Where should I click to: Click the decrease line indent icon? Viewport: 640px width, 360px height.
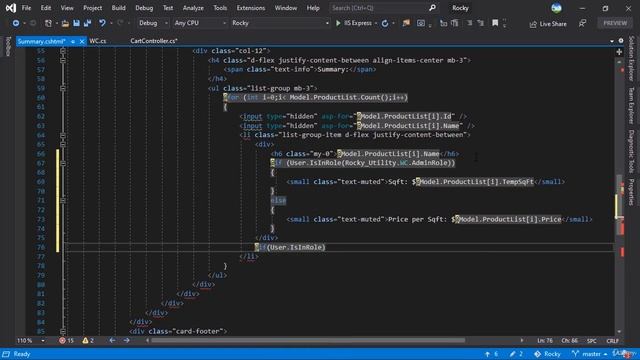tap(443, 23)
